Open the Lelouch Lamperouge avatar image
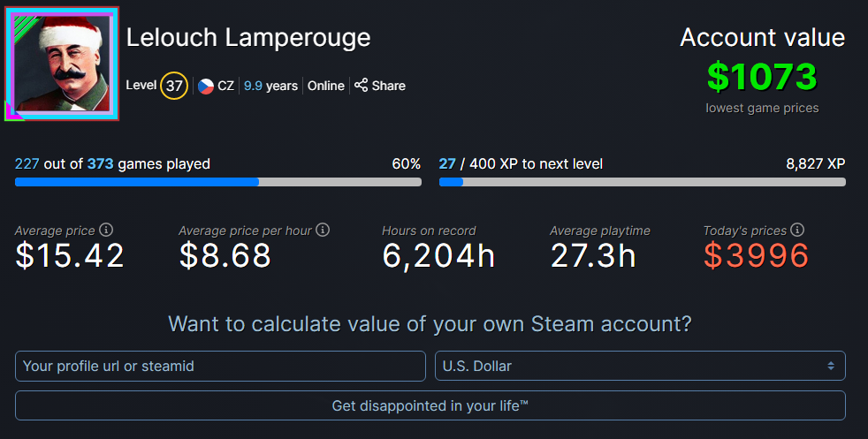Viewport: 868px width, 439px height. (62, 64)
